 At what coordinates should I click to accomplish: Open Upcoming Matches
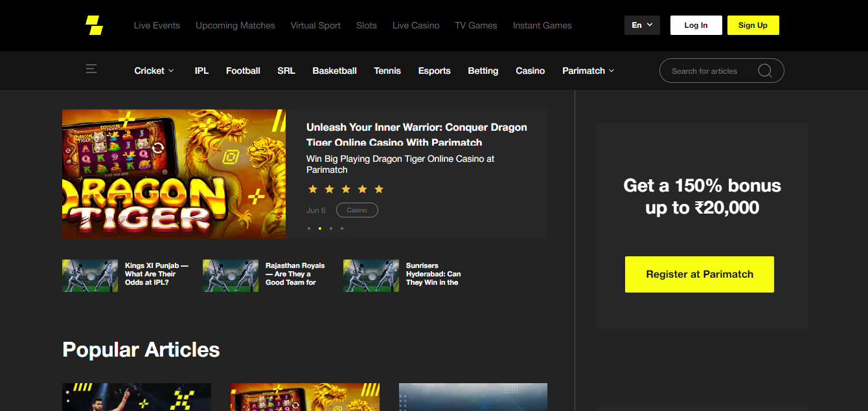[x=235, y=25]
